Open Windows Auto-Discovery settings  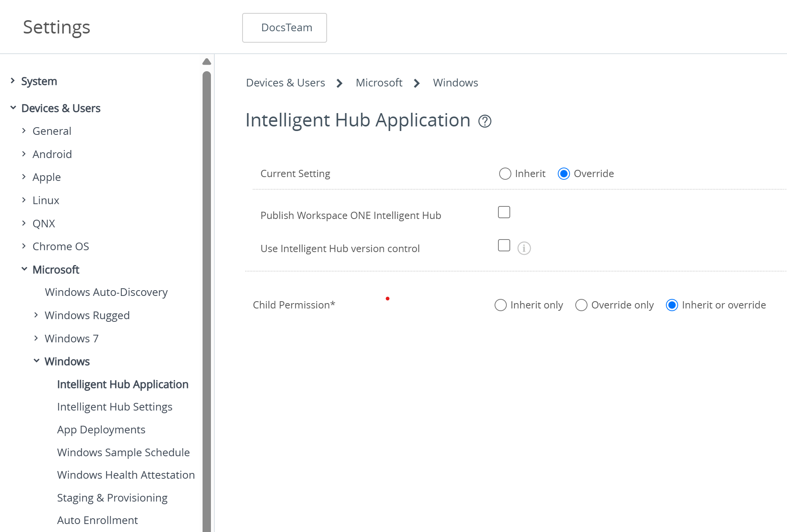(x=106, y=292)
